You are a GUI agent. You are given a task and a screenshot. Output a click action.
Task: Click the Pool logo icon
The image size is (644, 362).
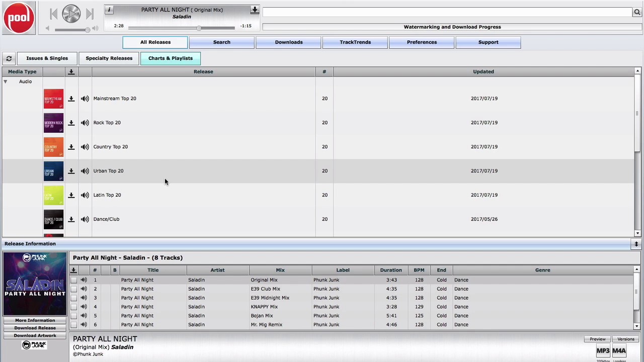(19, 18)
